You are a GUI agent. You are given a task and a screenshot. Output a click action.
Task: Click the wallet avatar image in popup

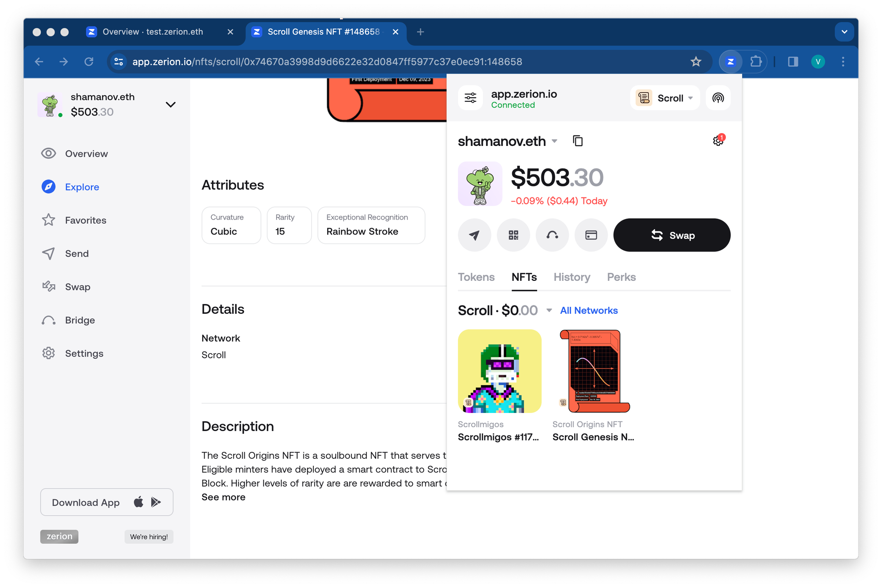pos(480,184)
